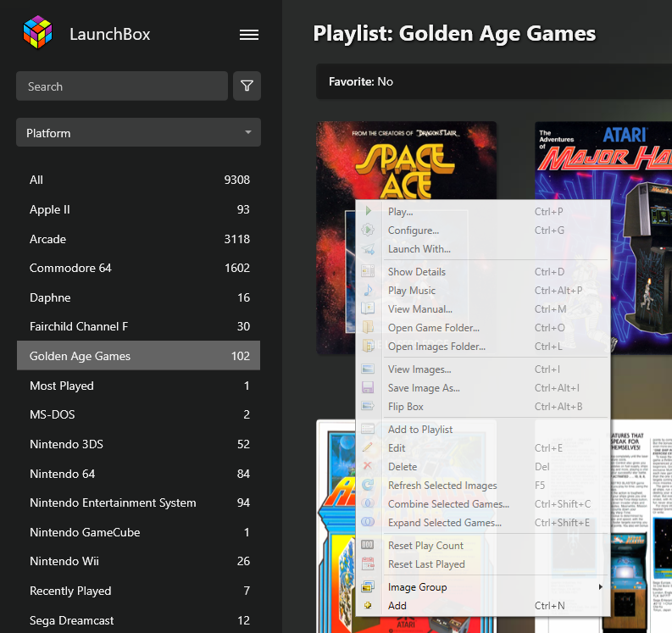672x633 pixels.
Task: Choose Flip Box menu entry
Action: click(483, 407)
